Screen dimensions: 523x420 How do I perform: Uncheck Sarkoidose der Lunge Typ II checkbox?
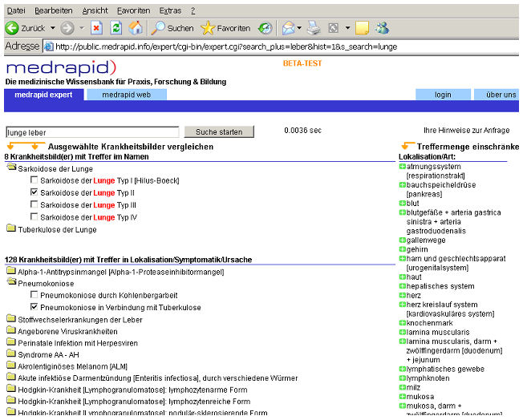(x=34, y=192)
